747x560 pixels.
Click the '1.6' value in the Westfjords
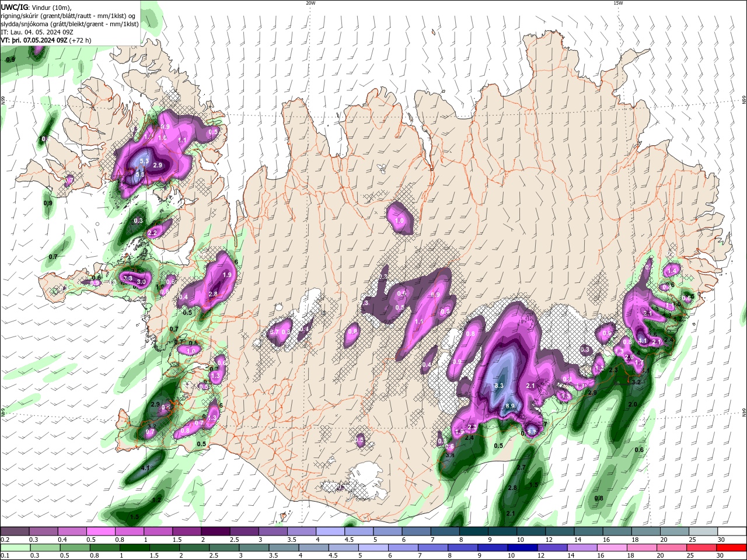tap(163, 138)
